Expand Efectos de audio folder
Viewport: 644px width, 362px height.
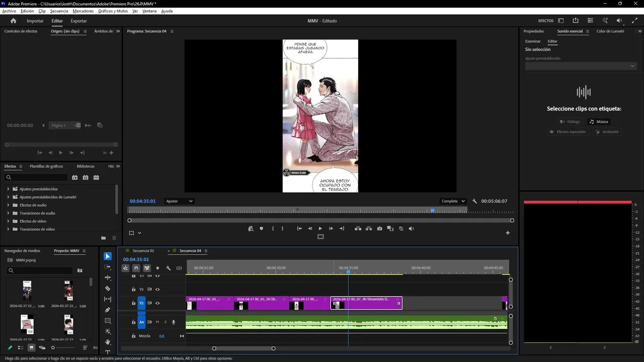[x=8, y=205]
